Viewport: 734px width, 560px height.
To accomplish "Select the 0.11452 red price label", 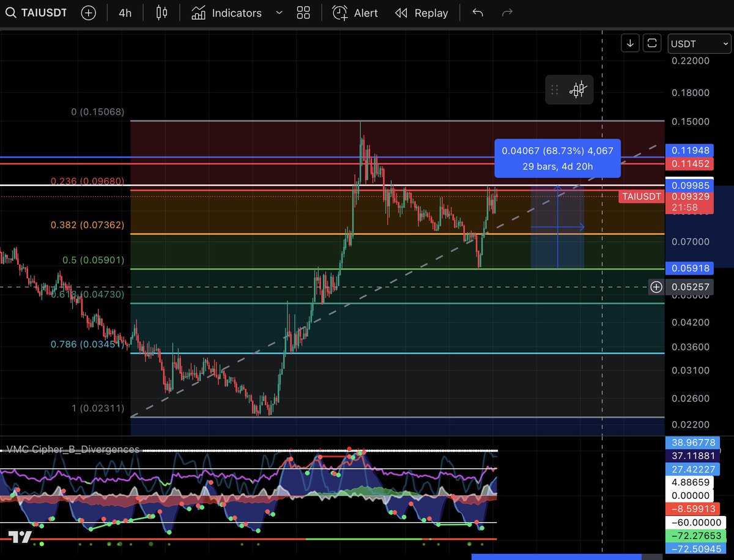I will [690, 163].
